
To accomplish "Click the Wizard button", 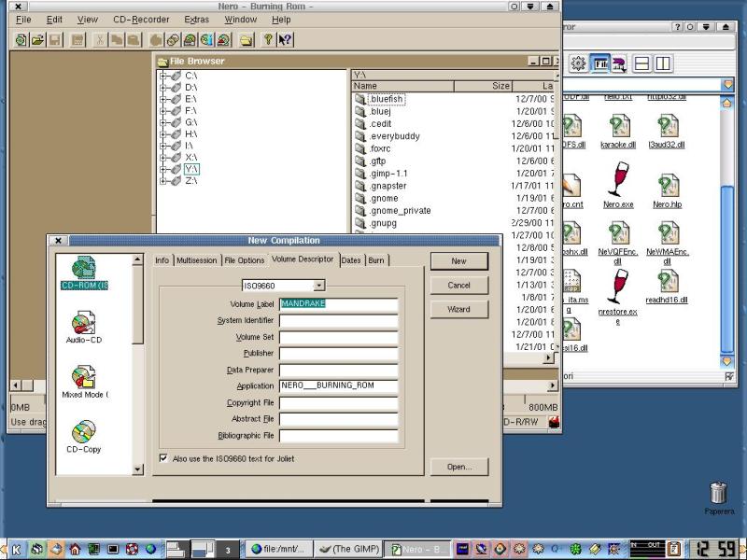I will [459, 309].
